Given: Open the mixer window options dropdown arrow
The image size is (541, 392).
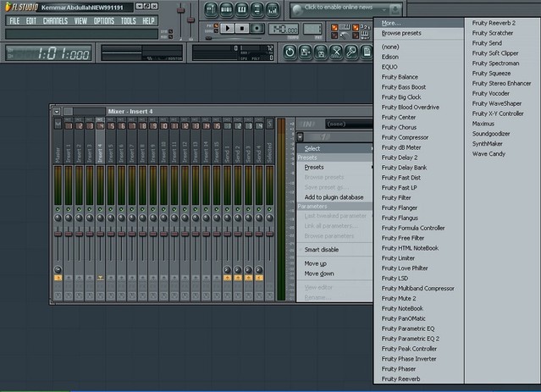Looking at the screenshot, I should coord(57,112).
